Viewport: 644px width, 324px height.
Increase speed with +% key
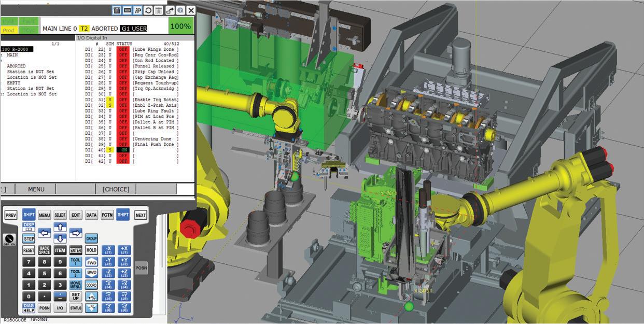pos(91,297)
